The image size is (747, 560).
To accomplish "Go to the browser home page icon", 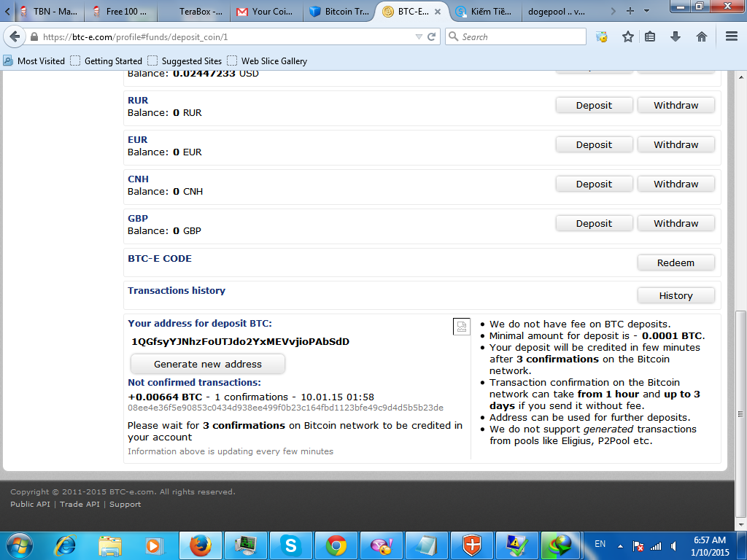I will (x=701, y=36).
